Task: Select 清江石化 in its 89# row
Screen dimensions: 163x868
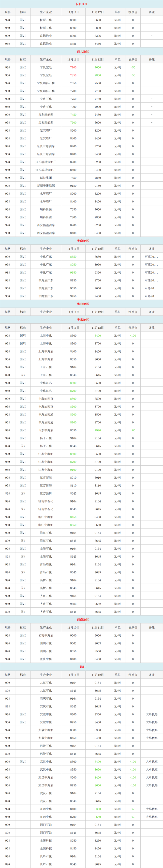Action: (x=46, y=541)
